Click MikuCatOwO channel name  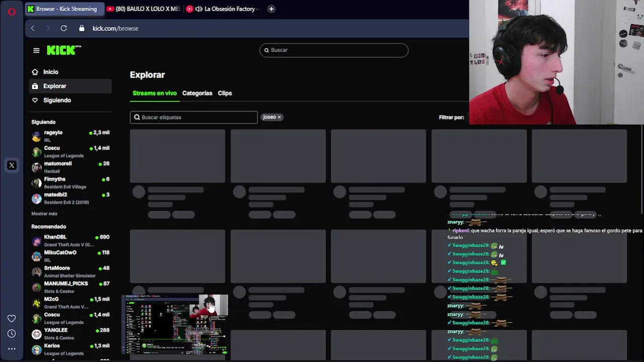60,252
